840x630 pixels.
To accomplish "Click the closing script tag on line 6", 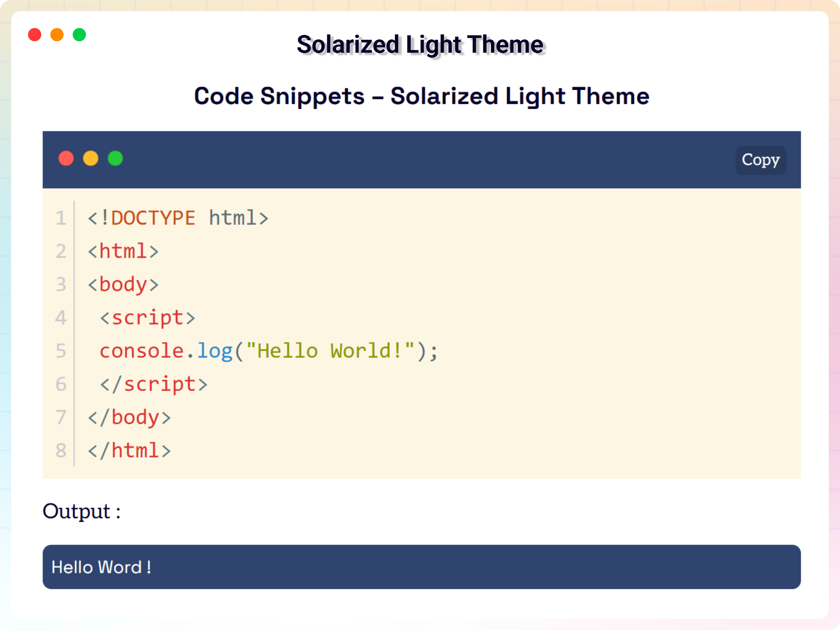I will pyautogui.click(x=154, y=384).
